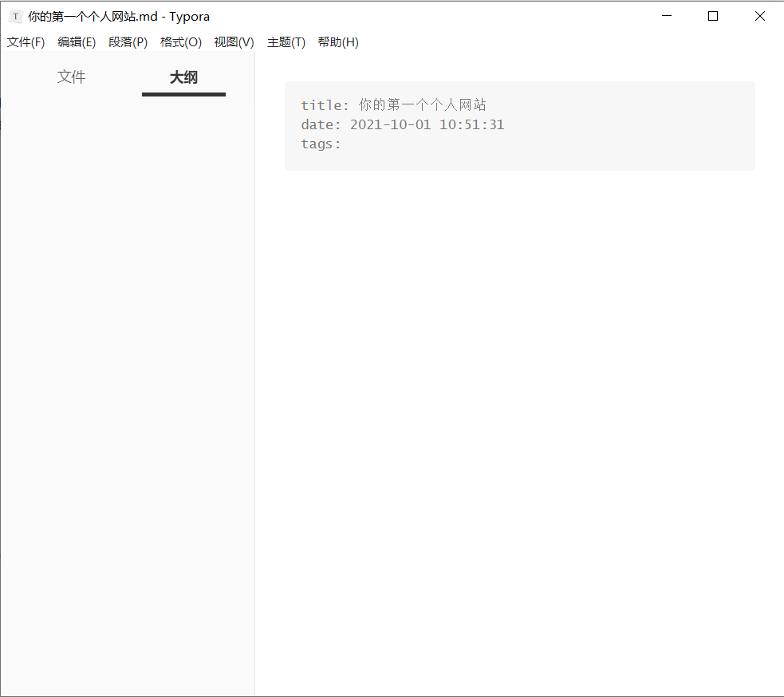Click the Typora app icon in title bar
Screen dimensions: 784x697
coord(15,17)
